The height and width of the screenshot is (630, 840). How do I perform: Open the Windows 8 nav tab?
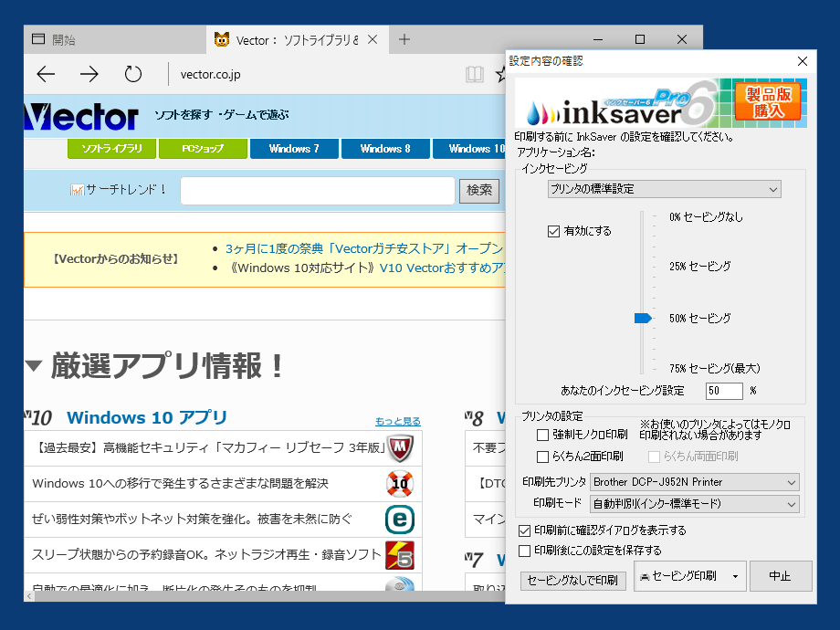(x=385, y=149)
